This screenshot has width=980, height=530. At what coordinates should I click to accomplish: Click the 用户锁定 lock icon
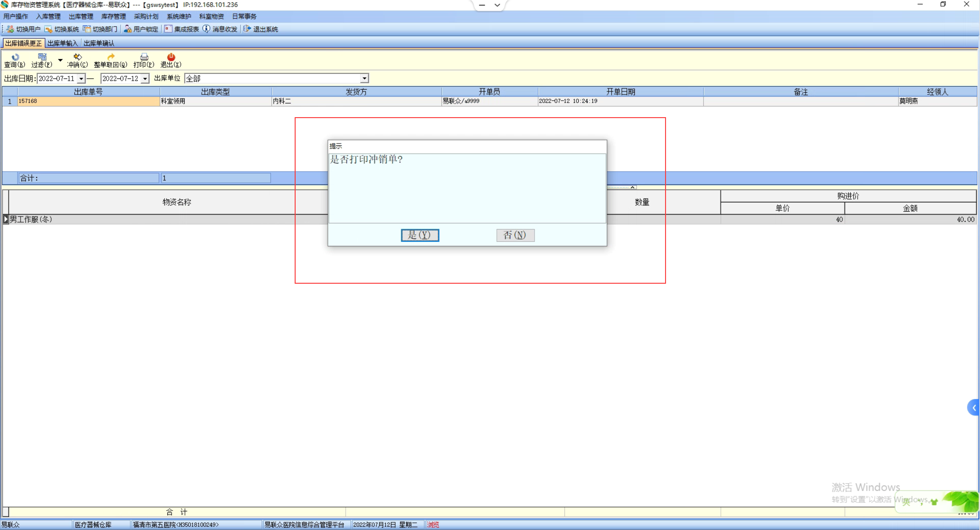[x=128, y=29]
